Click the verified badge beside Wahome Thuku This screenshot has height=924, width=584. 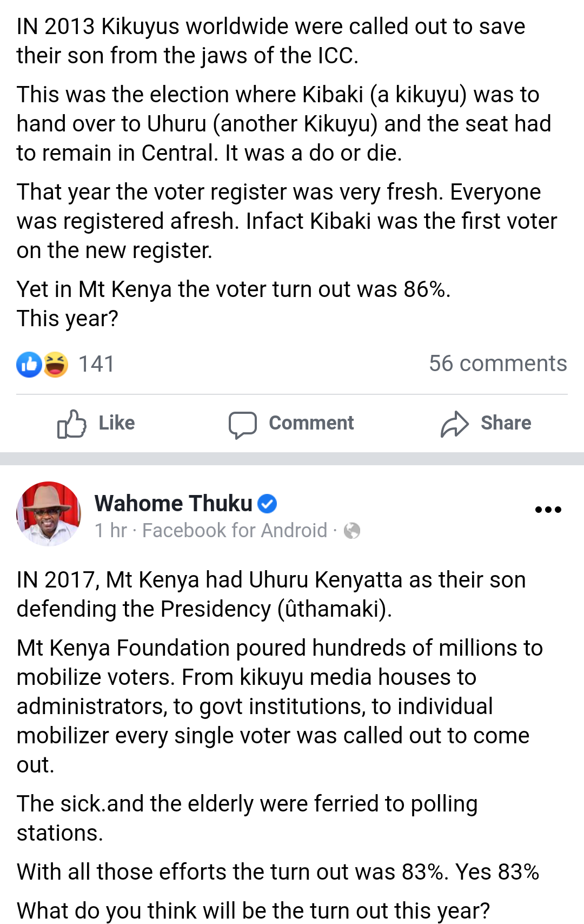pyautogui.click(x=267, y=504)
